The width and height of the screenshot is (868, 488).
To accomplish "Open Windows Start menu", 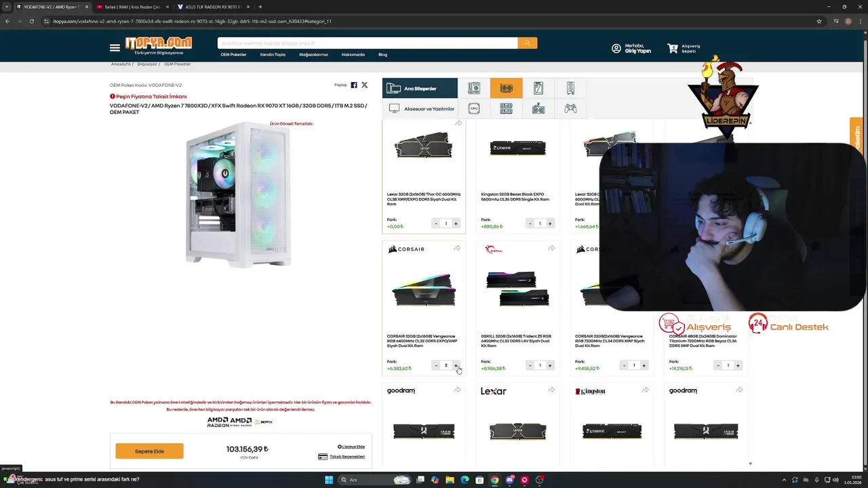I will 329,480.
